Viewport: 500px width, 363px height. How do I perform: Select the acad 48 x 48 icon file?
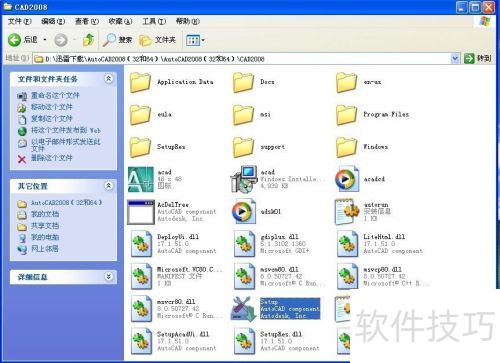coord(155,179)
